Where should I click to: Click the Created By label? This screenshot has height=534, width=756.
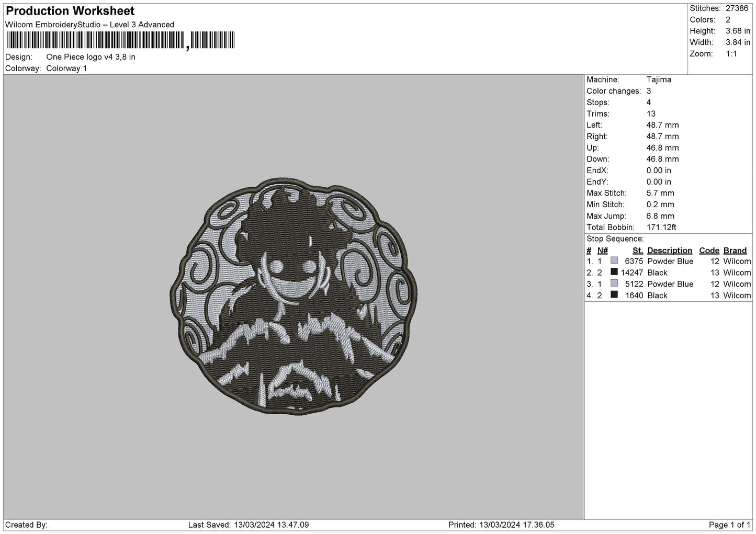(27, 525)
